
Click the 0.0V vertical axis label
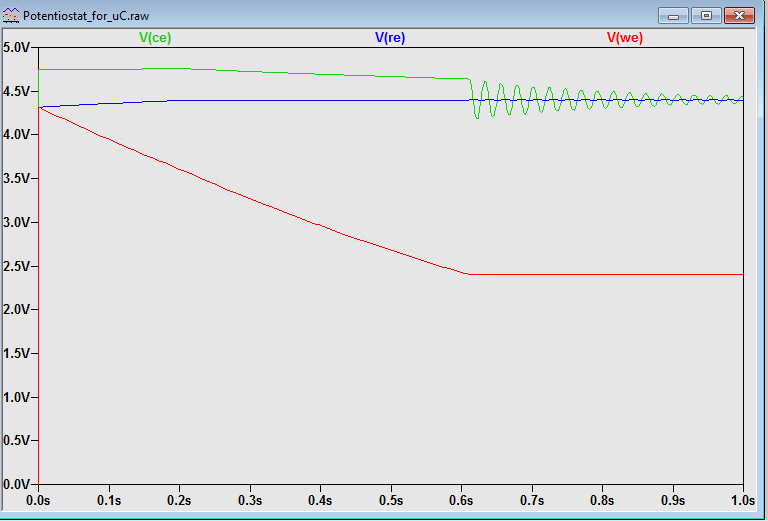pyautogui.click(x=16, y=484)
